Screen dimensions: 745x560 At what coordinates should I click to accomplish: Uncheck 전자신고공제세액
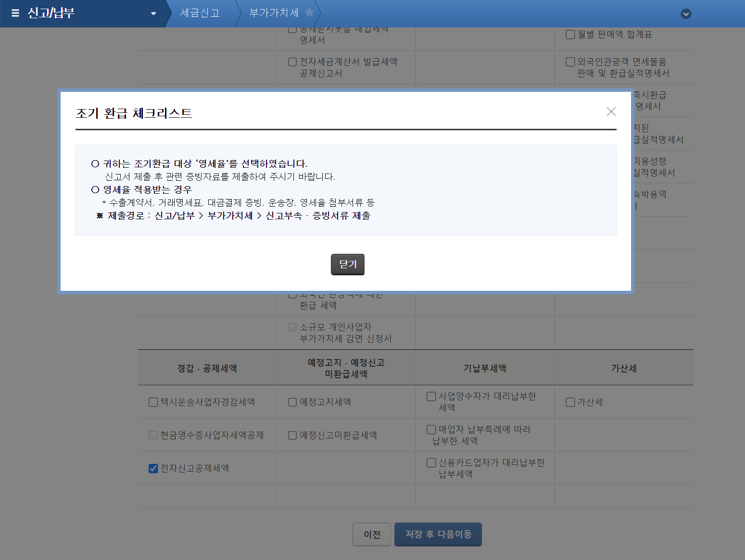coord(153,469)
